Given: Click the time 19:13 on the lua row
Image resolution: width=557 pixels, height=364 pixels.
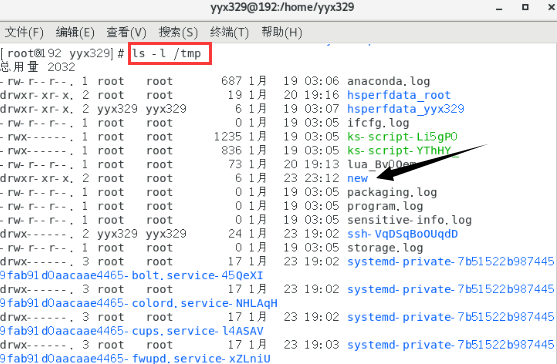Looking at the screenshot, I should [x=322, y=164].
